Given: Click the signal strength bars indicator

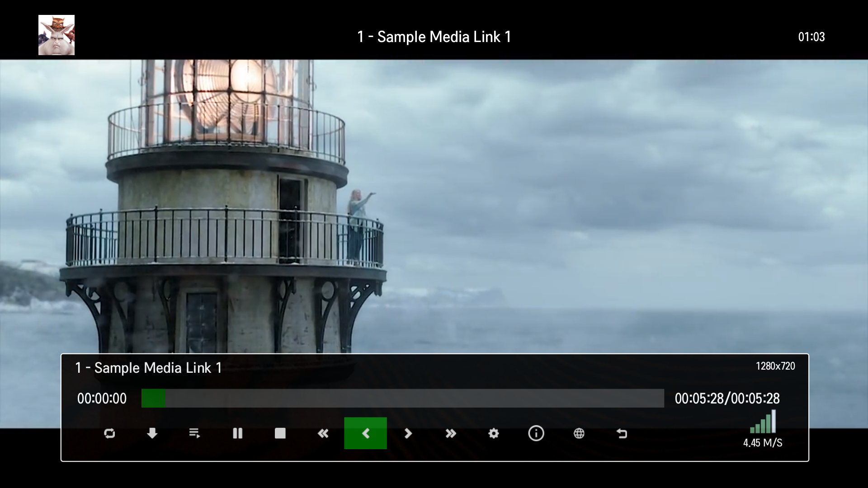Looking at the screenshot, I should click(763, 422).
